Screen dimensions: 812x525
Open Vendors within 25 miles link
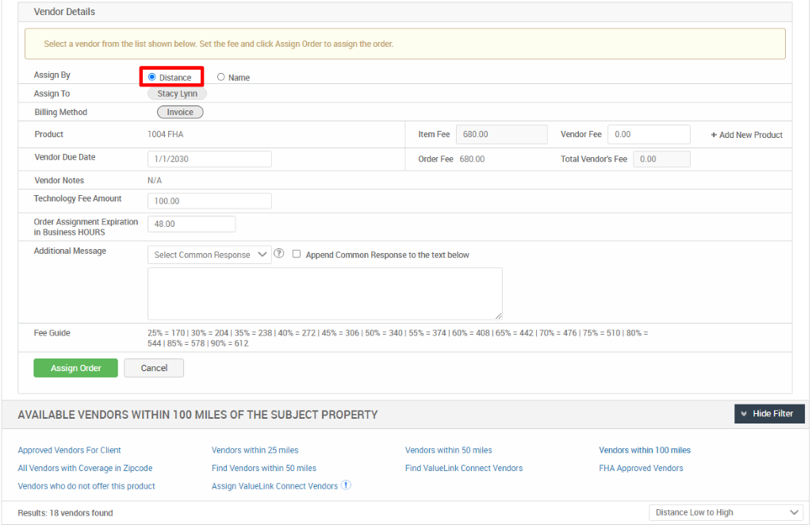(x=255, y=450)
